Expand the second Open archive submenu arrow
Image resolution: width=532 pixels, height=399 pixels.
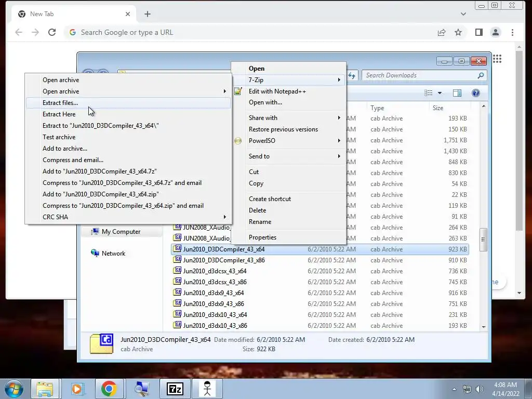coord(224,91)
